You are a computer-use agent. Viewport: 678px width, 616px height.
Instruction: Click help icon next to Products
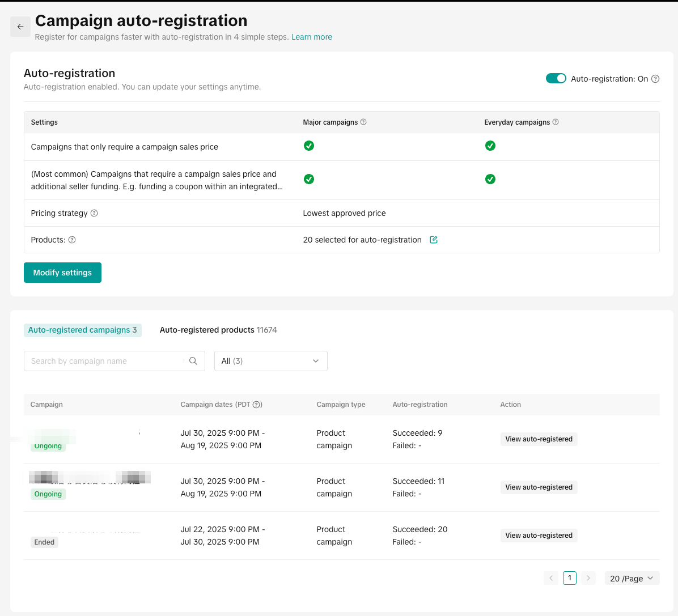point(72,240)
